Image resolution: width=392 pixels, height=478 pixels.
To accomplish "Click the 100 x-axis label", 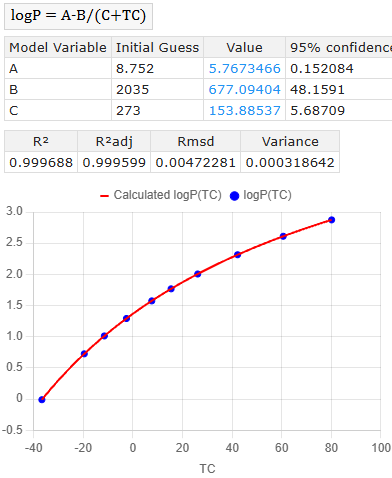I will pyautogui.click(x=381, y=448).
